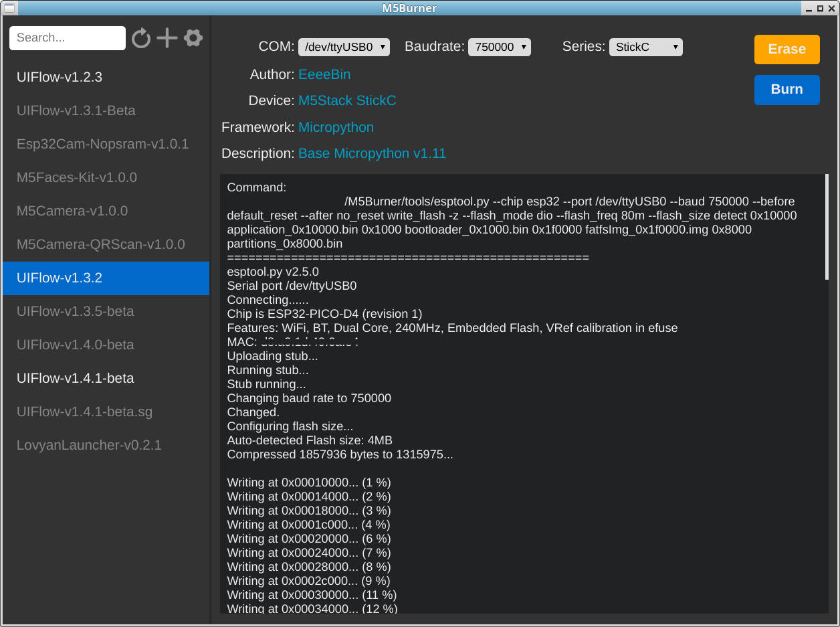Click 'Compressed 1857936 bytes to 1315975...' line
840x627 pixels.
coord(340,454)
